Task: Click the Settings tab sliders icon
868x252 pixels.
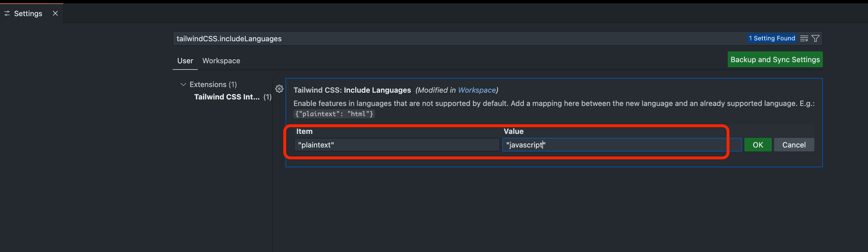Action: [7, 14]
